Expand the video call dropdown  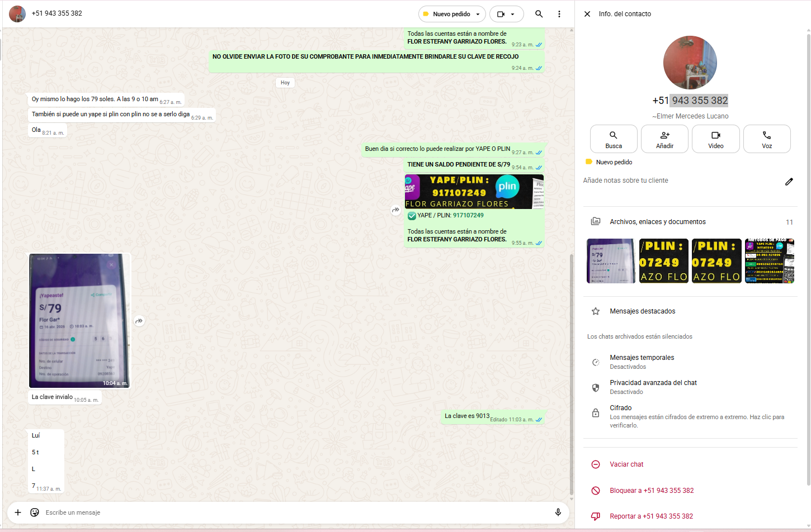click(x=506, y=14)
